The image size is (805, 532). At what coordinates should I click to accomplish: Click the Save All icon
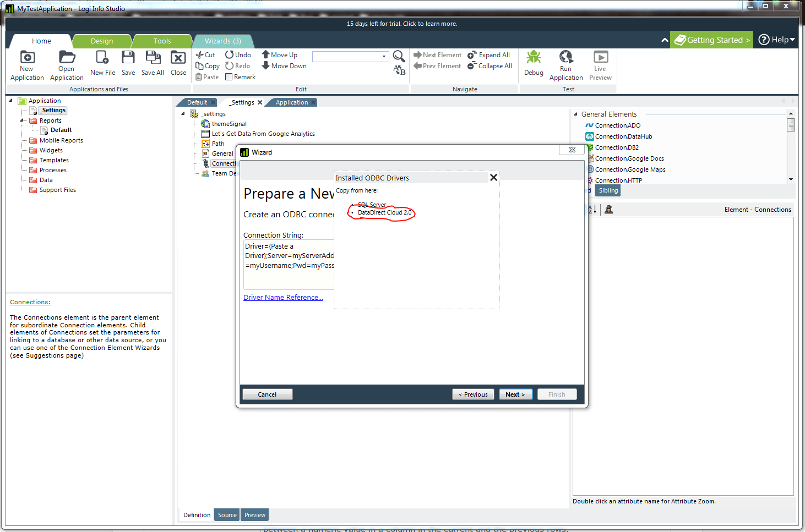coord(153,58)
